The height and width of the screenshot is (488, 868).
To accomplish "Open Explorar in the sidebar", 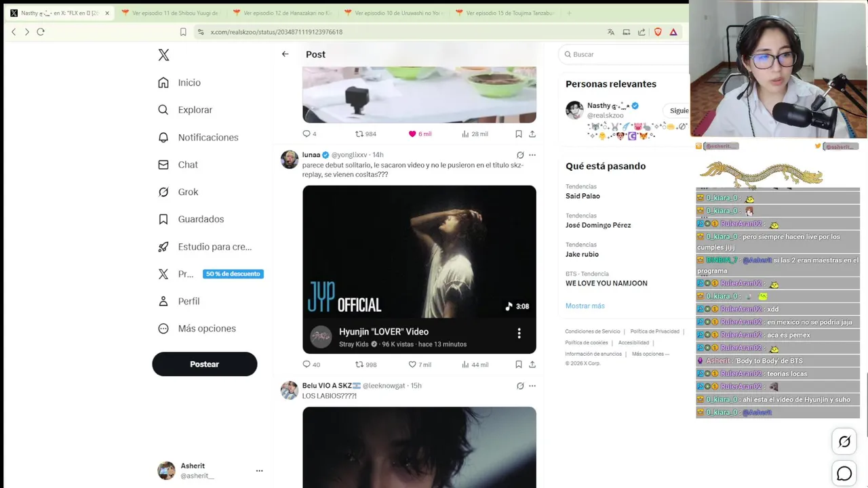I will 185,110.
